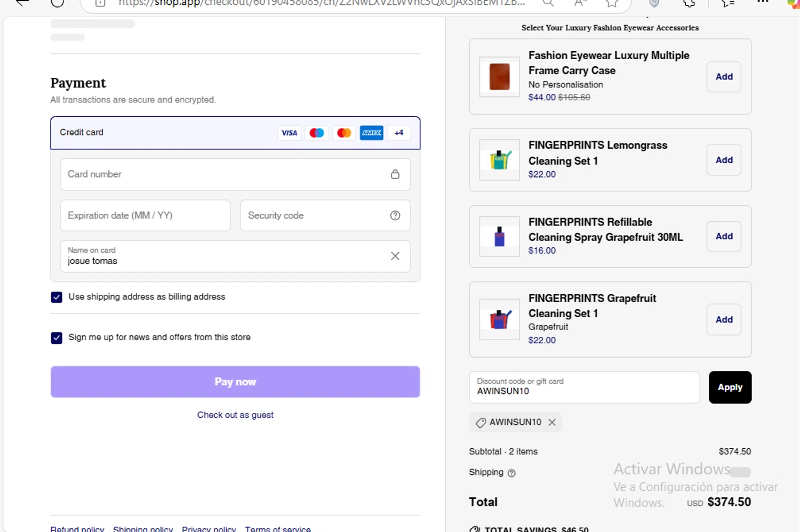Click the Subtotal · 2 items label
The height and width of the screenshot is (532, 800).
point(503,452)
